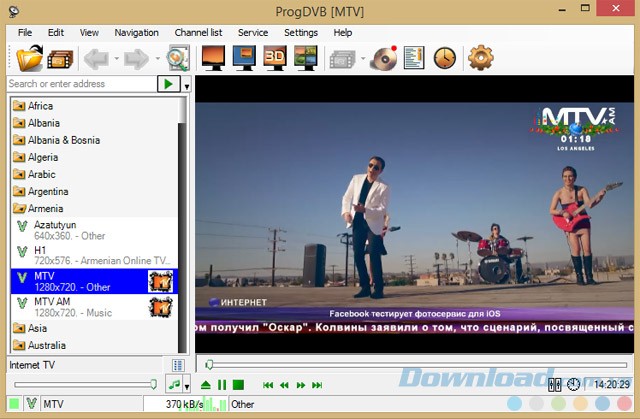Click the open file folder icon

[x=28, y=59]
